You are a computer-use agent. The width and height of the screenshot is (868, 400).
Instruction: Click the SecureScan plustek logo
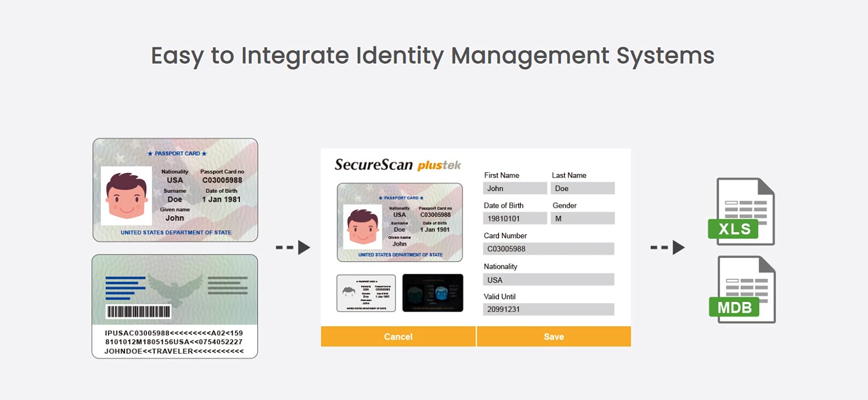click(x=398, y=165)
